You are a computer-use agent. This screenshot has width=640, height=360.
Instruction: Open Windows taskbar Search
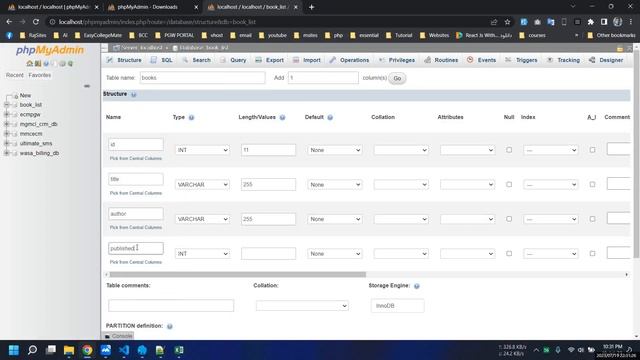point(32,350)
